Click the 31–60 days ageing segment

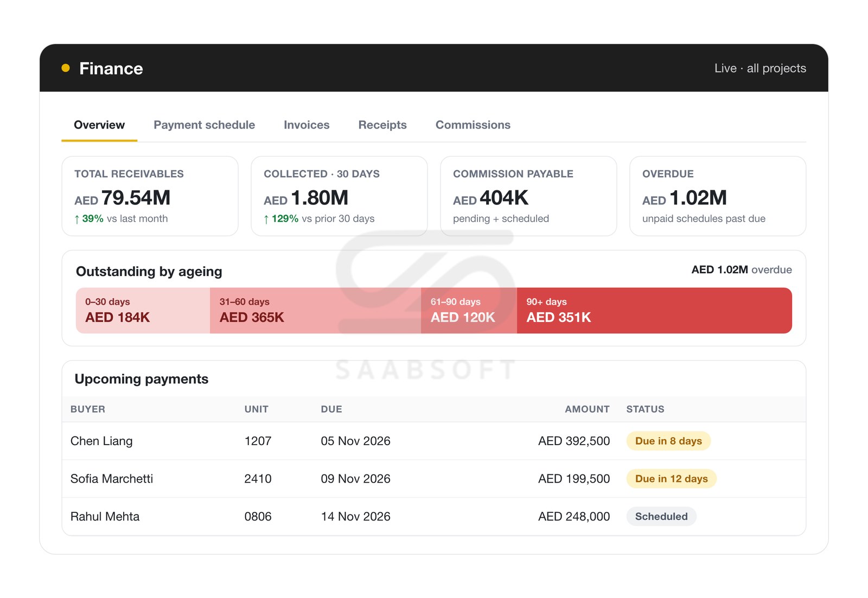coord(315,311)
